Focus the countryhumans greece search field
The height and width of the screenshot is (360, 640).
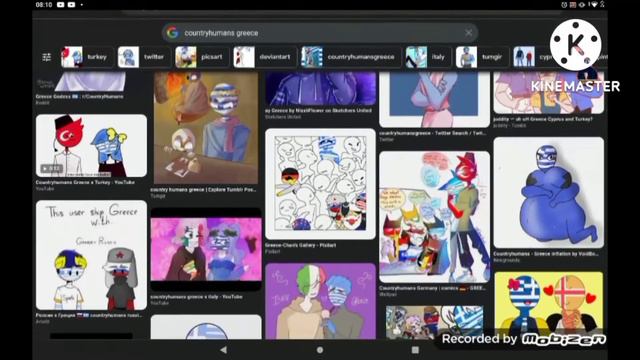click(320, 33)
